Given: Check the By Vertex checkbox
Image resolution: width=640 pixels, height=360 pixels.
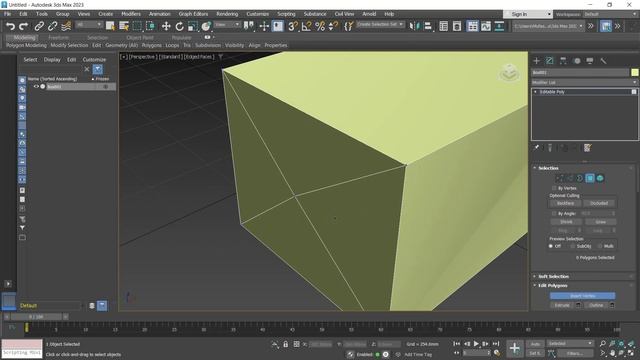Looking at the screenshot, I should [x=554, y=188].
